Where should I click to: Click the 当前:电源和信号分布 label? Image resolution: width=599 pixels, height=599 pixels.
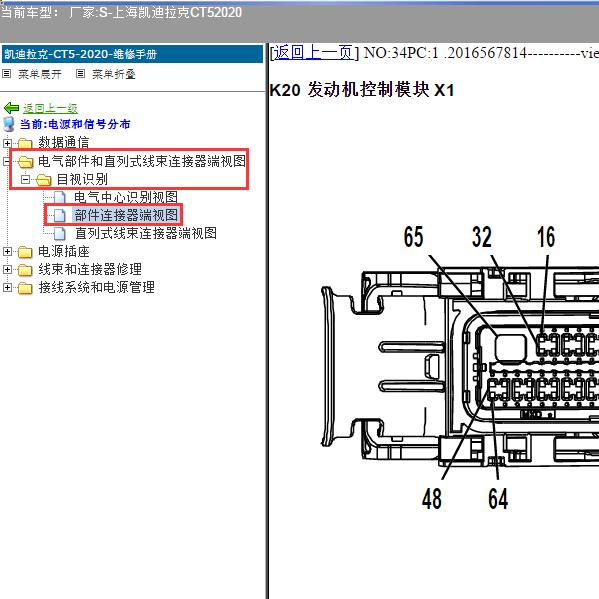75,124
